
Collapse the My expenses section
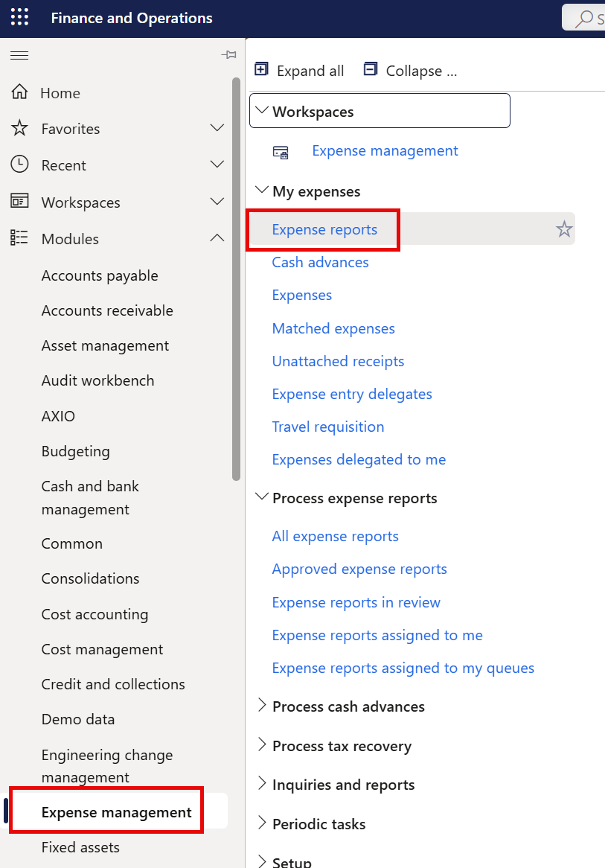pyautogui.click(x=262, y=190)
